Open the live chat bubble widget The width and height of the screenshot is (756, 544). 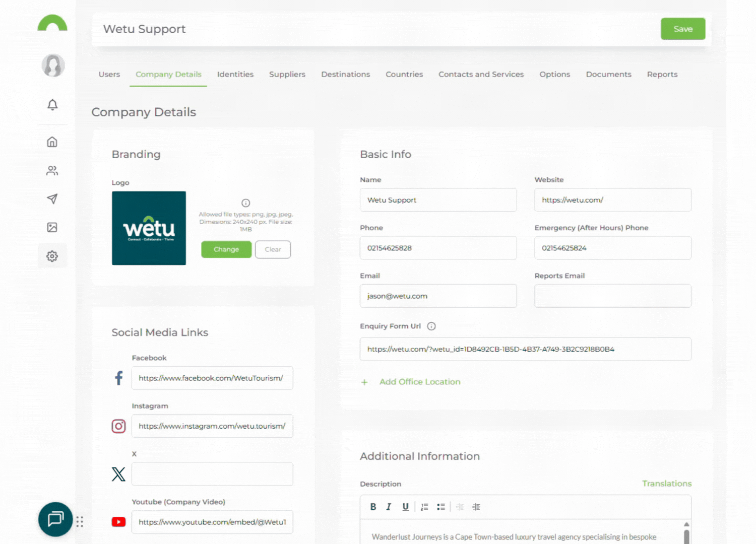click(55, 519)
